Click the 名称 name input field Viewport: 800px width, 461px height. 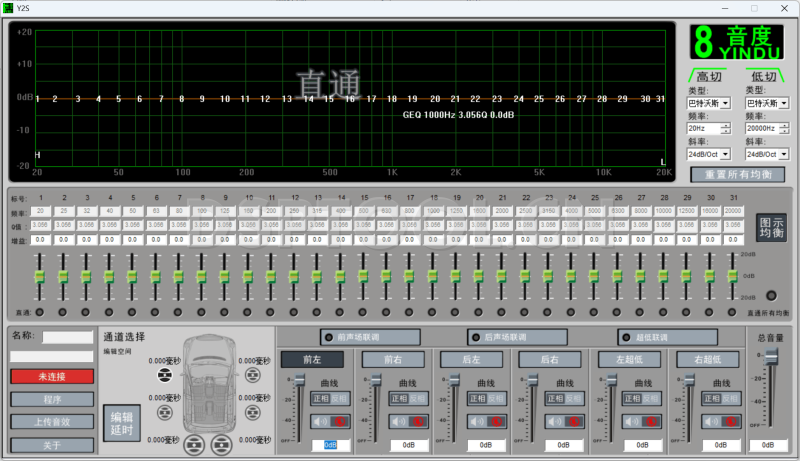tap(66, 337)
